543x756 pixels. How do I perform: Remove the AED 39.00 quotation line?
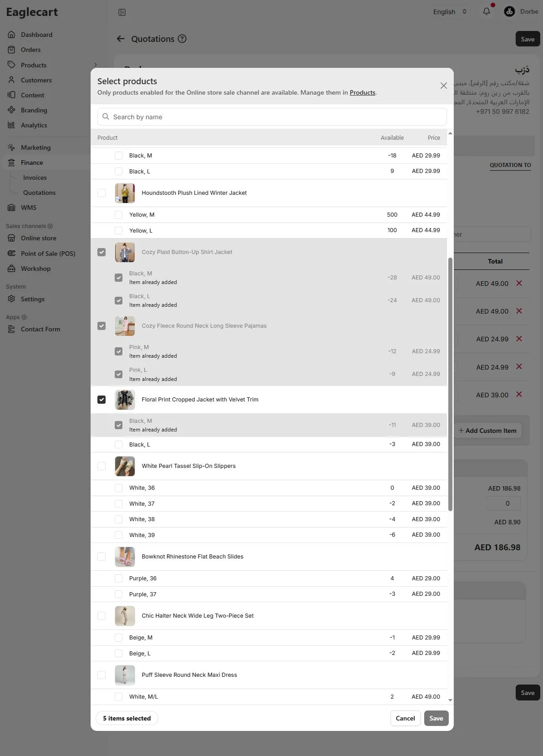tap(519, 394)
